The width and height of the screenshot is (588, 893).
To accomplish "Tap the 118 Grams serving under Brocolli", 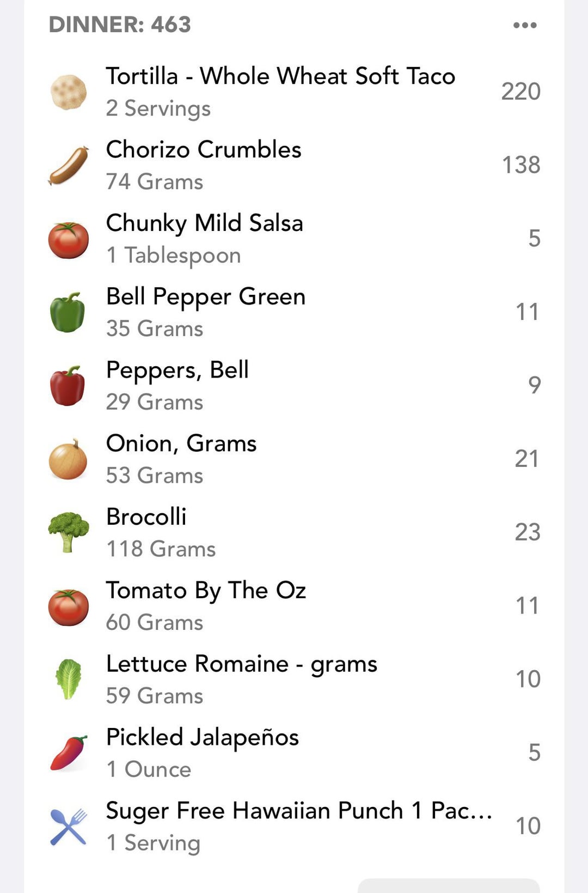I will pos(161,549).
